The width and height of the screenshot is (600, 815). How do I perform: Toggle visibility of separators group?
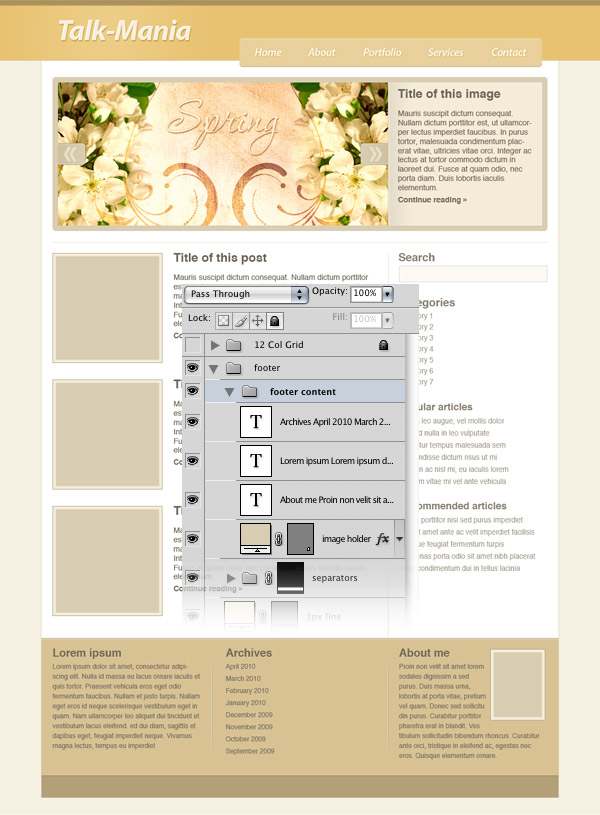click(x=193, y=577)
